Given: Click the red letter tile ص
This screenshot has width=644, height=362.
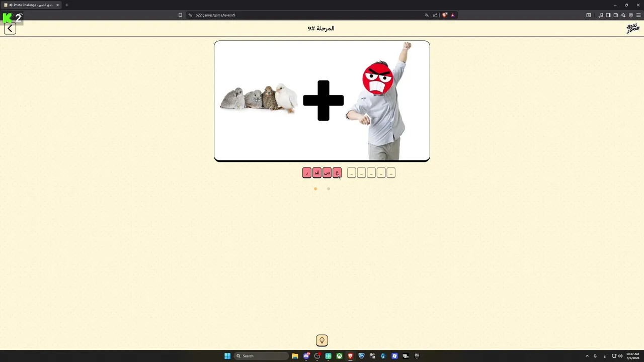Looking at the screenshot, I should pos(327,173).
